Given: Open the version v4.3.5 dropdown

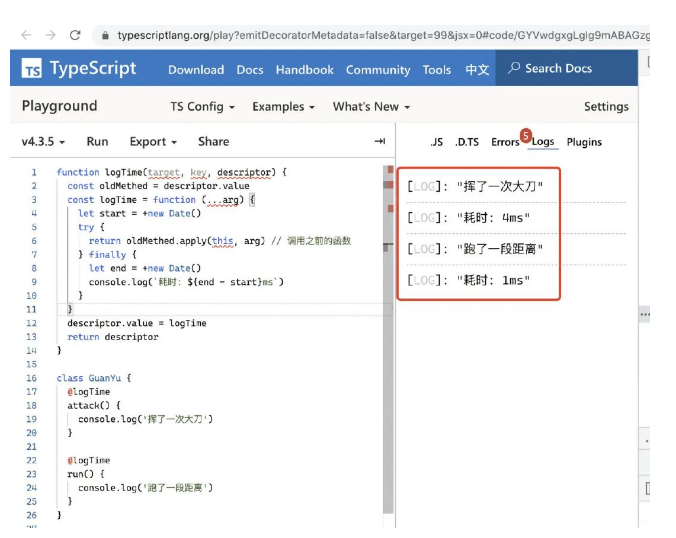Looking at the screenshot, I should pyautogui.click(x=43, y=142).
